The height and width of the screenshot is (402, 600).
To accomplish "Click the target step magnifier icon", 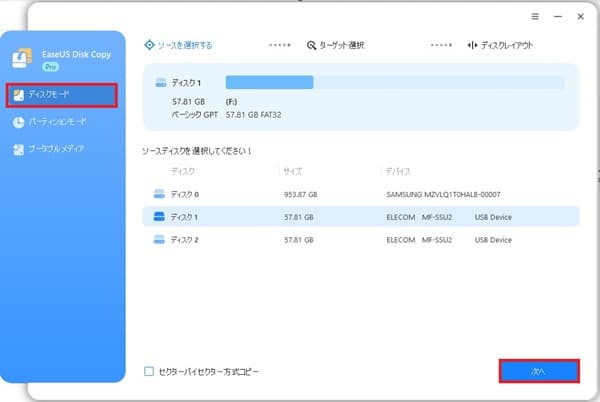I will (311, 45).
